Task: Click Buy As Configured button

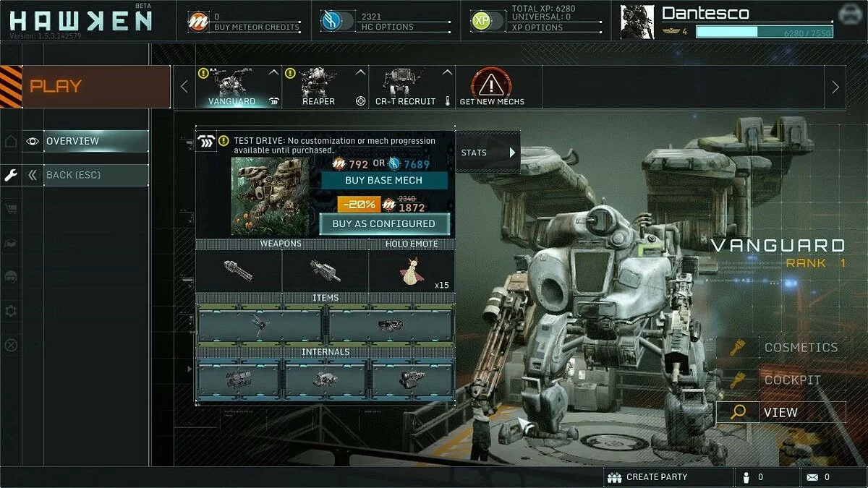Action: pos(384,224)
